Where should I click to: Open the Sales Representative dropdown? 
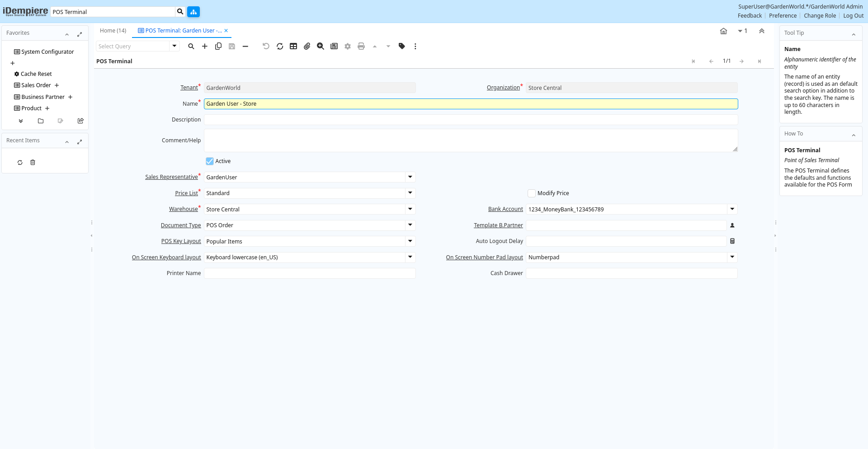410,177
